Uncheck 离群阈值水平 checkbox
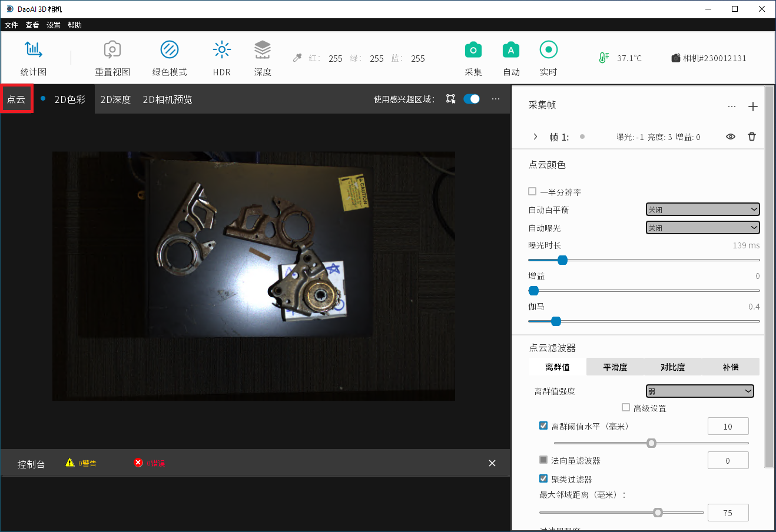Screen dimensions: 776x532 click(x=543, y=425)
